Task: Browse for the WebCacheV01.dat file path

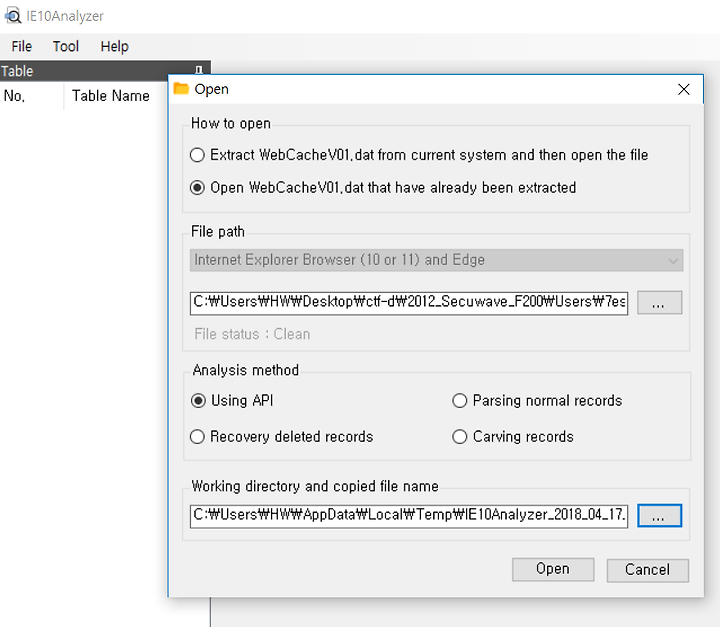Action: pos(659,303)
